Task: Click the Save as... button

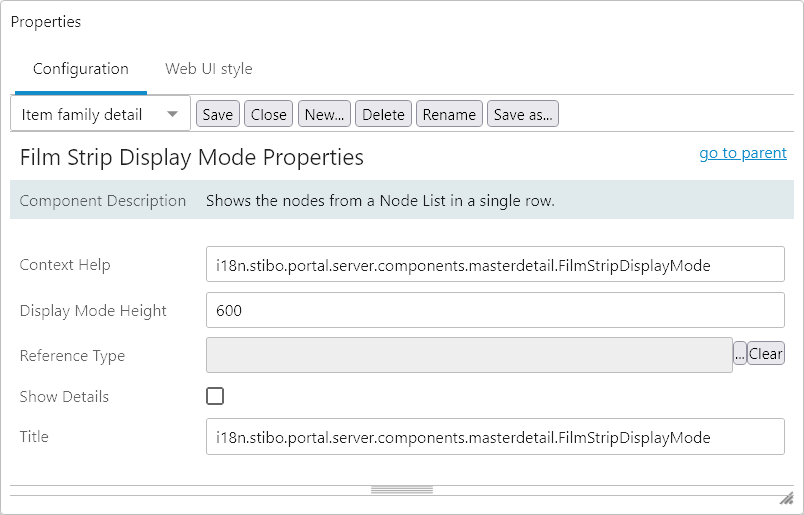Action: [523, 114]
